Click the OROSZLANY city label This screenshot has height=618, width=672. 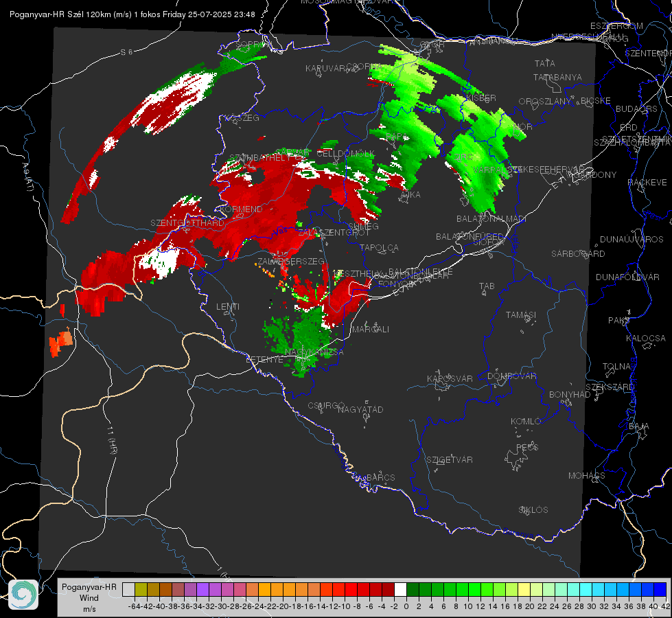pyautogui.click(x=545, y=102)
